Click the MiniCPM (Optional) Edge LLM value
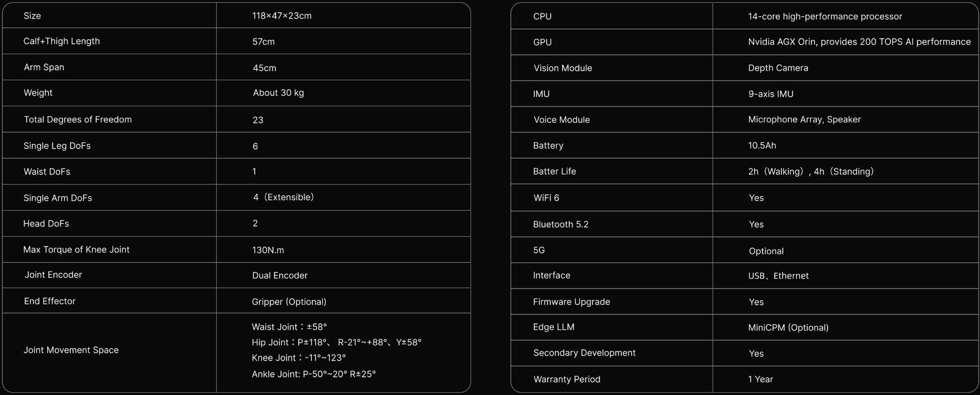 (788, 328)
